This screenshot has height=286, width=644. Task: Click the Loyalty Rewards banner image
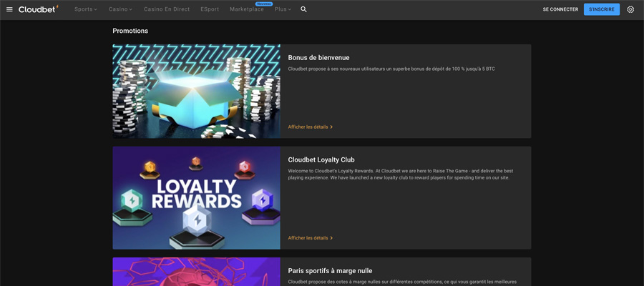coord(196,198)
